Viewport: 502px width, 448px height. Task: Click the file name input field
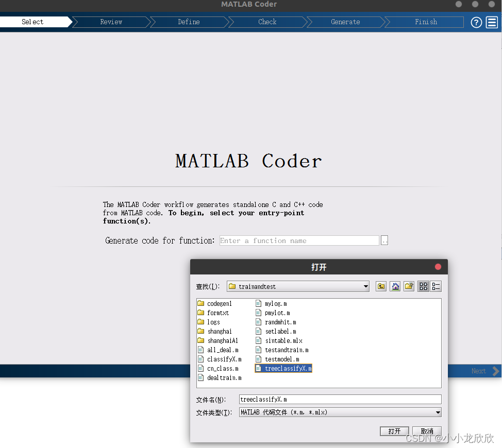pos(340,399)
